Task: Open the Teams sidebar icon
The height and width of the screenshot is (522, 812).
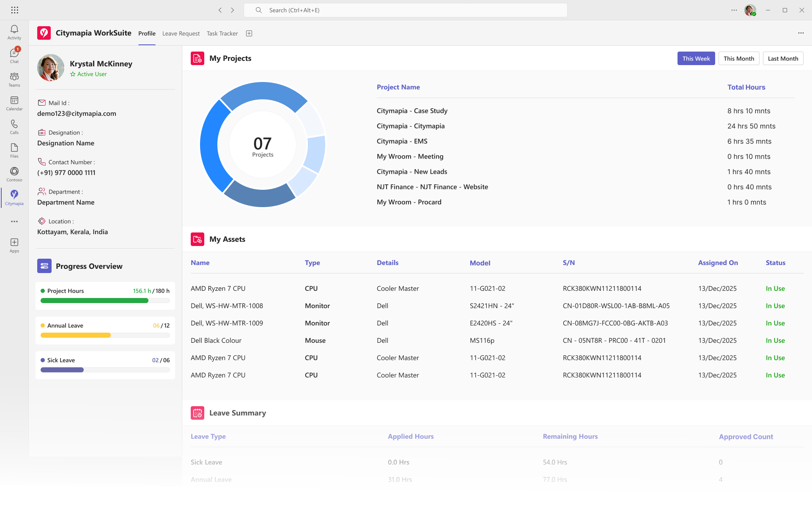Action: click(14, 79)
